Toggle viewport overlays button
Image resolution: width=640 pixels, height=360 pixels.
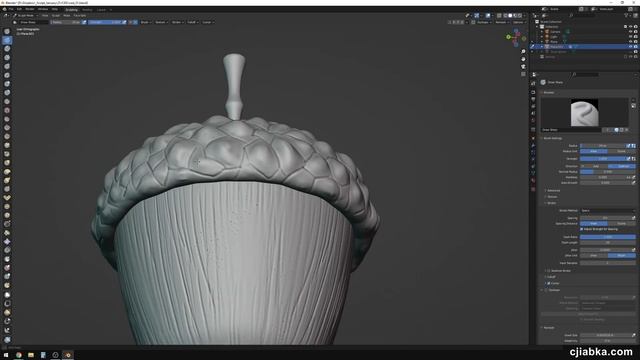point(488,16)
